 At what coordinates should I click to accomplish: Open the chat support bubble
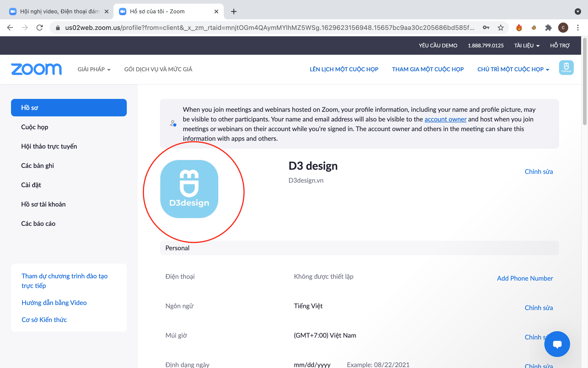point(557,344)
